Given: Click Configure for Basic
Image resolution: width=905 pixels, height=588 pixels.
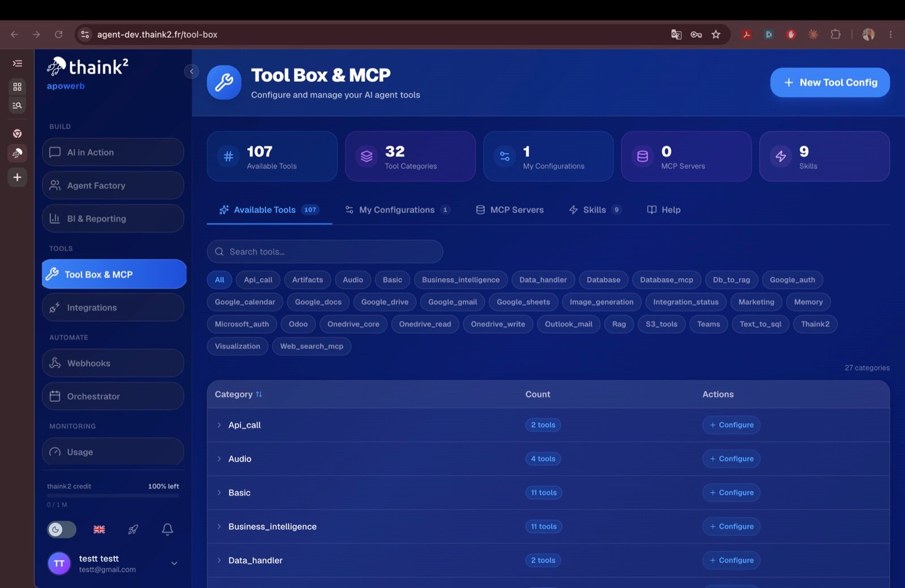Looking at the screenshot, I should coord(731,493).
